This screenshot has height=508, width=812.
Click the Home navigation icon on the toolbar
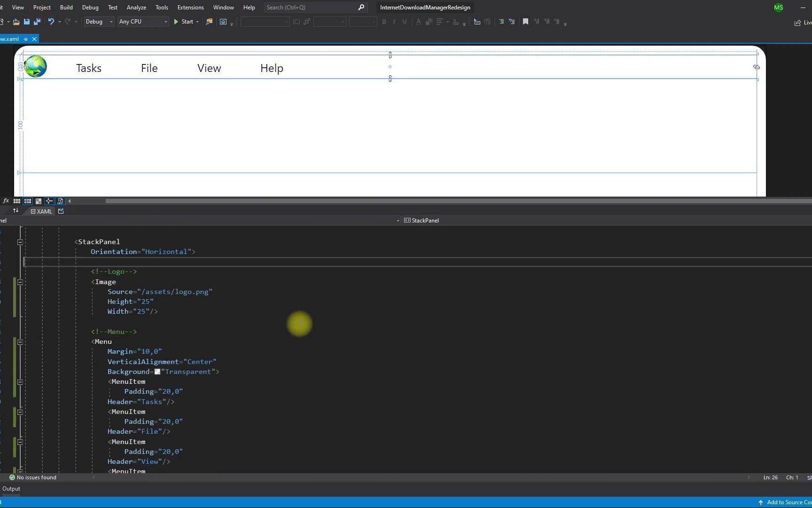coord(223,22)
